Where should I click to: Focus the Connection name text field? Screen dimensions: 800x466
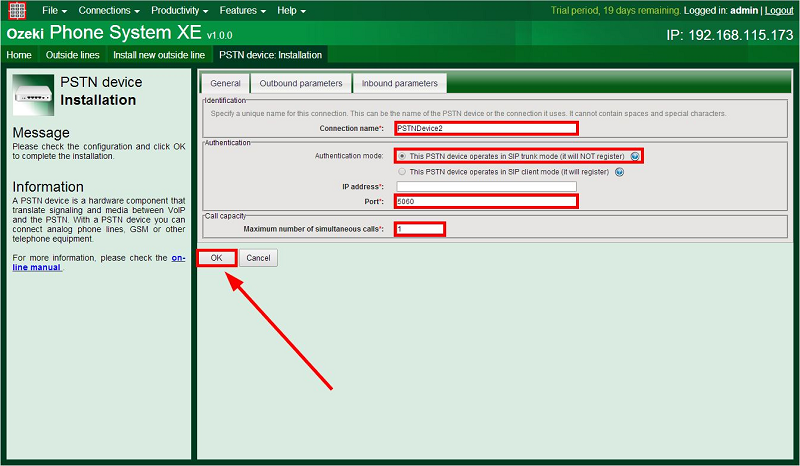click(486, 128)
